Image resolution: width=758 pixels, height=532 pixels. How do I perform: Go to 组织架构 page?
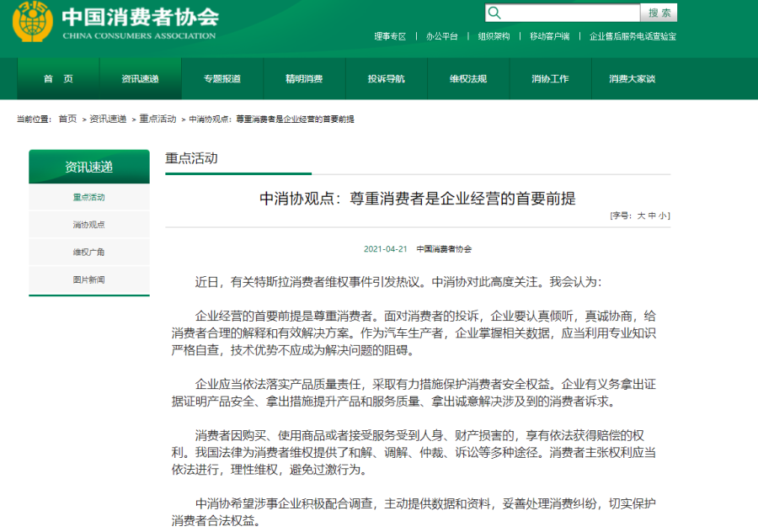click(x=494, y=36)
